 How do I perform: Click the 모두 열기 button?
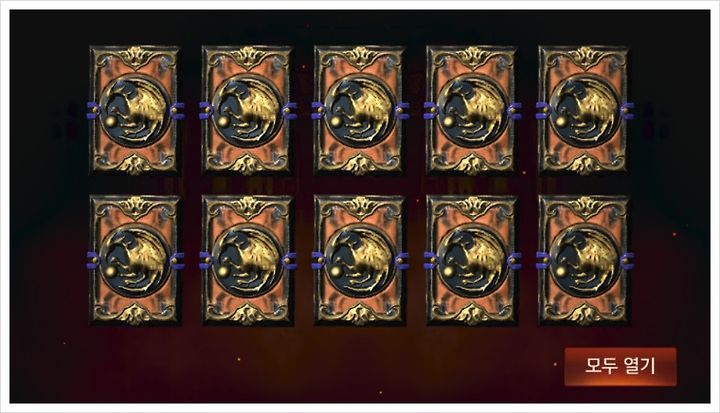point(620,367)
